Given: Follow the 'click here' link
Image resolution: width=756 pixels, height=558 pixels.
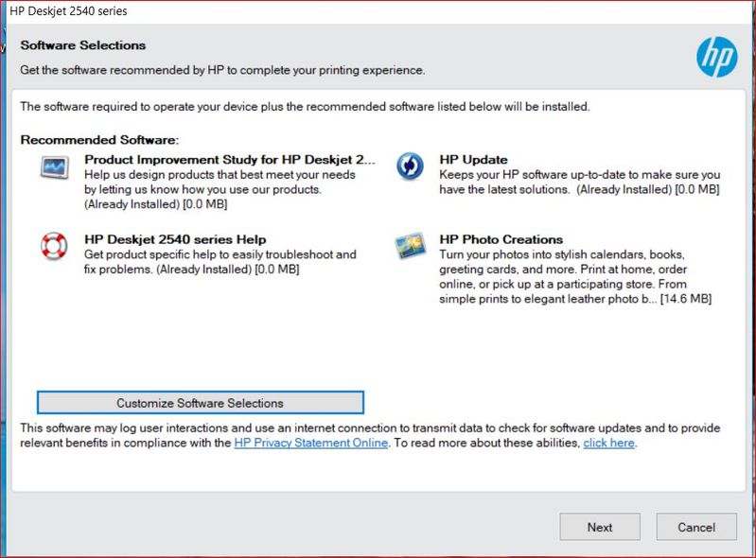Looking at the screenshot, I should (609, 443).
